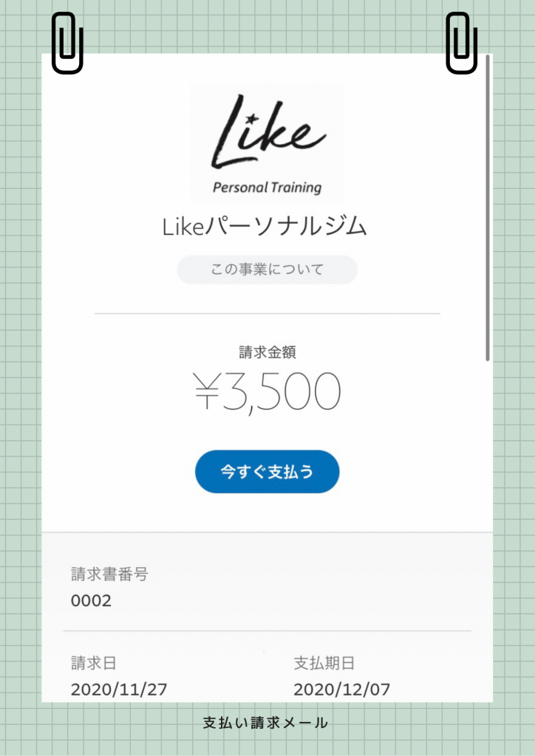Select the due date 2020/12/07
535x756 pixels.
click(341, 690)
